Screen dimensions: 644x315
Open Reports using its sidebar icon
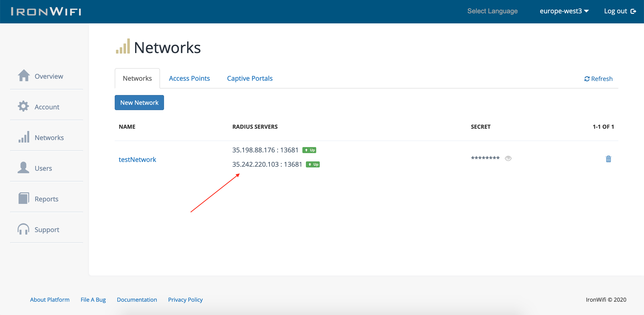click(23, 198)
